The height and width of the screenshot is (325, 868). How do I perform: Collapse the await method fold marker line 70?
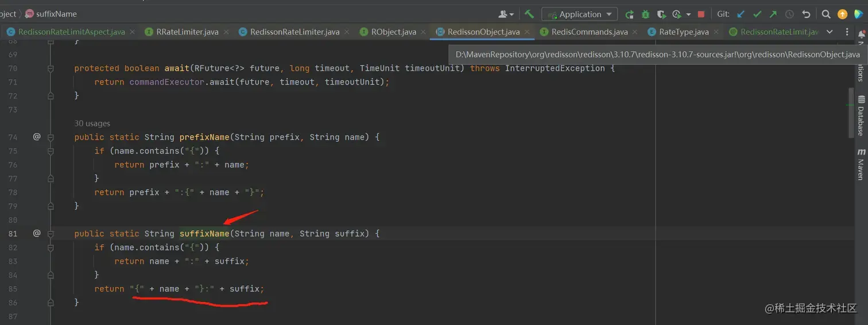tap(51, 68)
